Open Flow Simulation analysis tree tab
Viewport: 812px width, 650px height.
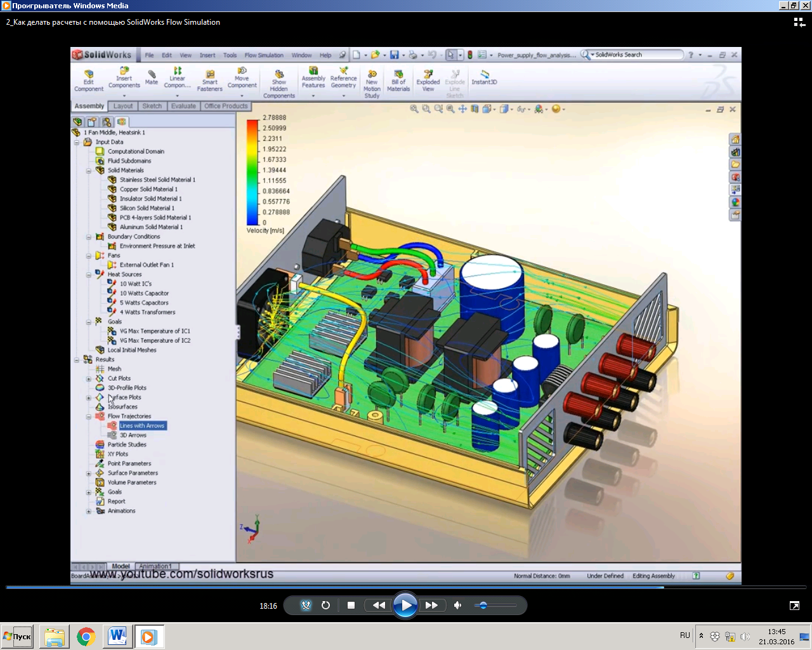pos(121,121)
